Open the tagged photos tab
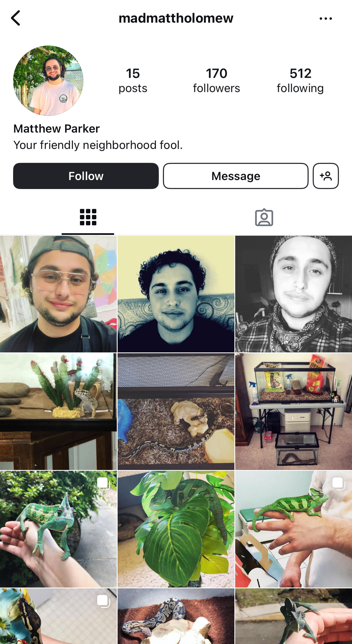The width and height of the screenshot is (352, 644). tap(264, 217)
